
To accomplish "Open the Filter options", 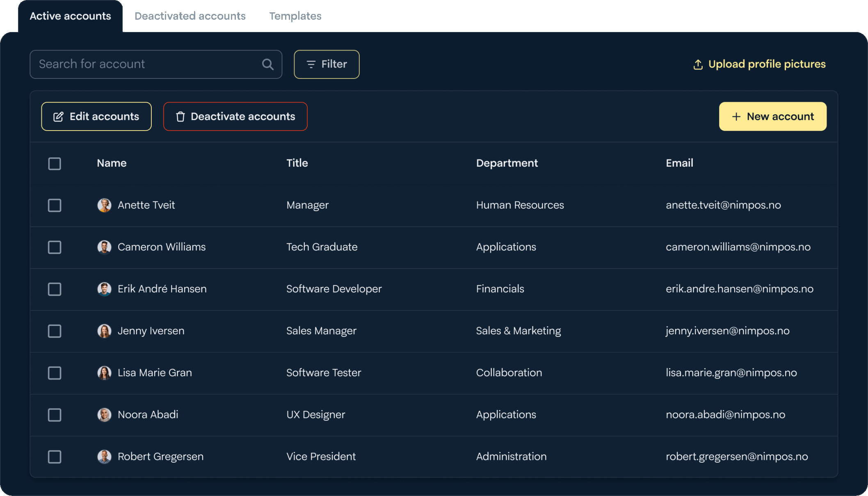I will pos(327,64).
